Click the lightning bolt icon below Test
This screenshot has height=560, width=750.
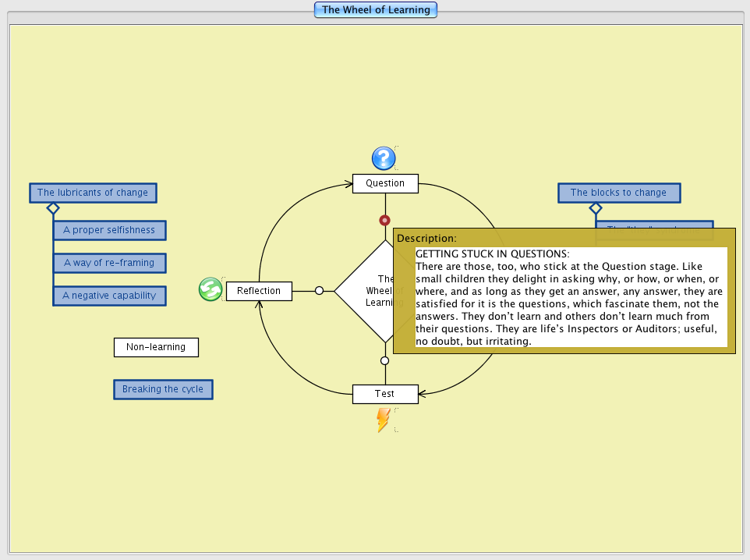pyautogui.click(x=383, y=420)
